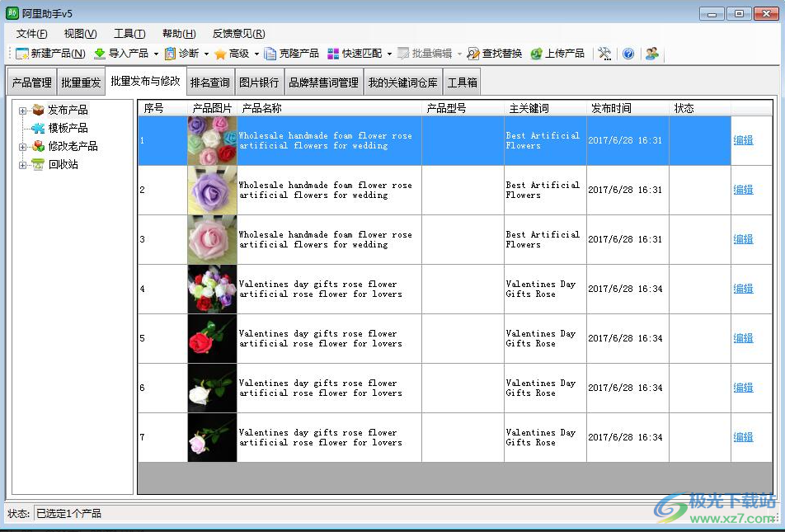Open the 导入产品 dropdown arrow
785x532 pixels.
(156, 54)
